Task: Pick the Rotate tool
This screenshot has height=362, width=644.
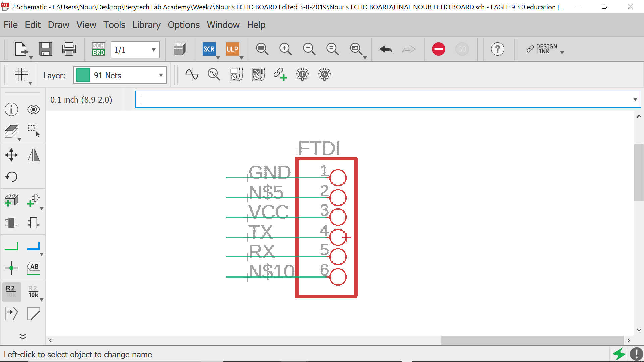Action: 11,177
